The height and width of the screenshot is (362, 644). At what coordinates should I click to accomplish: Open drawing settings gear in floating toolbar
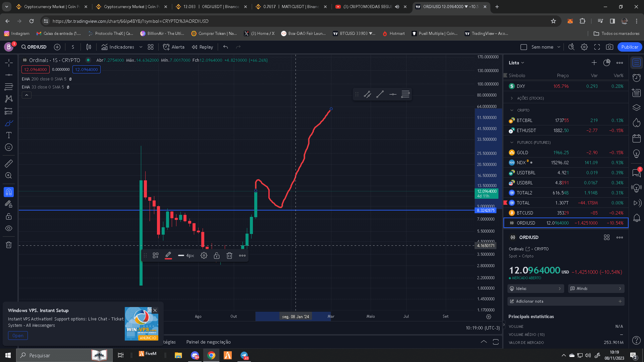coord(204,255)
